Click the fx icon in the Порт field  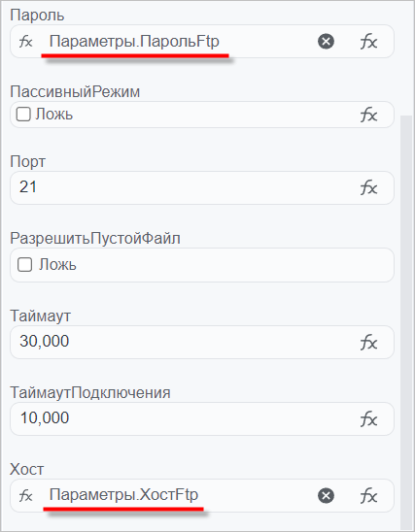click(x=368, y=187)
